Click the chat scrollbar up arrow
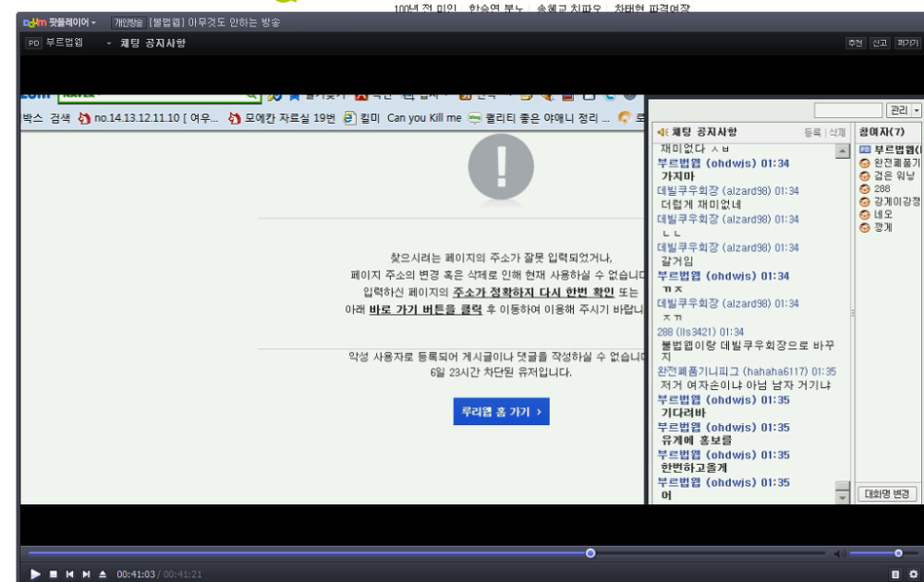 [842, 152]
